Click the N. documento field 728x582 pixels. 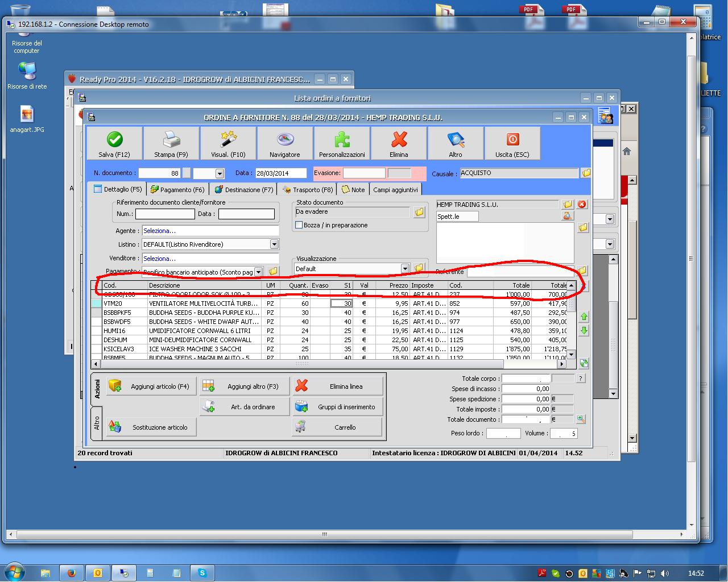coord(159,173)
